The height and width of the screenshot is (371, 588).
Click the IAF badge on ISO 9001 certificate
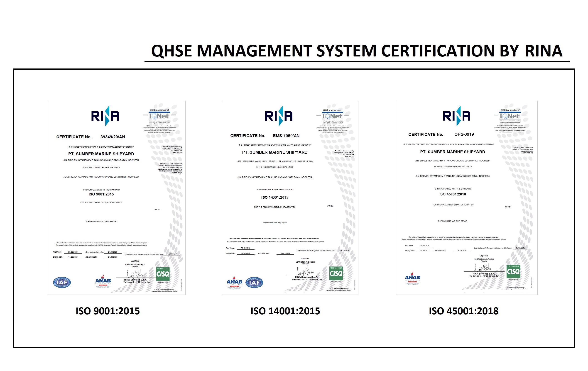click(x=62, y=282)
